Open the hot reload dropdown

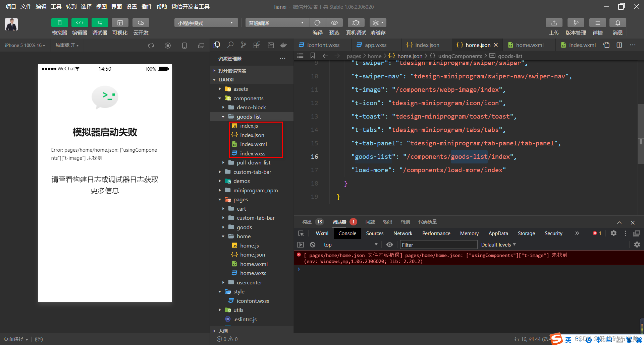tap(67, 45)
